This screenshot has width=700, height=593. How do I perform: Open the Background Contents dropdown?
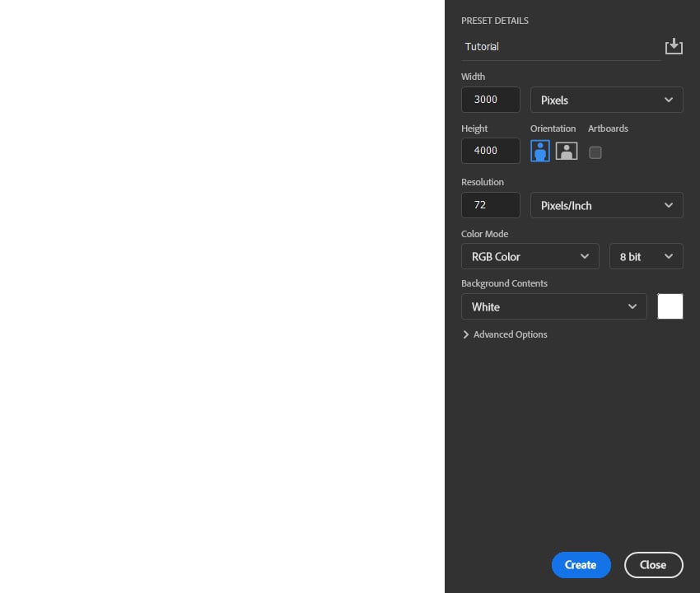pyautogui.click(x=554, y=306)
